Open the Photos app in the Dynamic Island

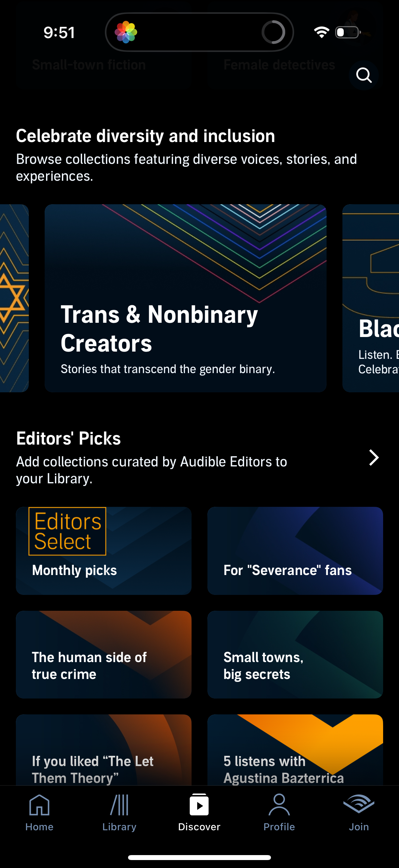click(126, 32)
